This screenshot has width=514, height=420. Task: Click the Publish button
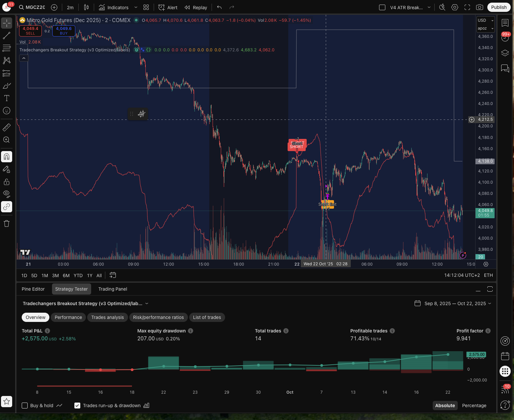(499, 7)
